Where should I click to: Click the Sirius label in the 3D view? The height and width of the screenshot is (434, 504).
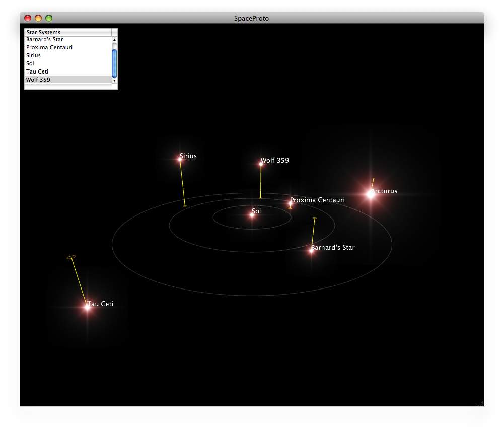(188, 156)
